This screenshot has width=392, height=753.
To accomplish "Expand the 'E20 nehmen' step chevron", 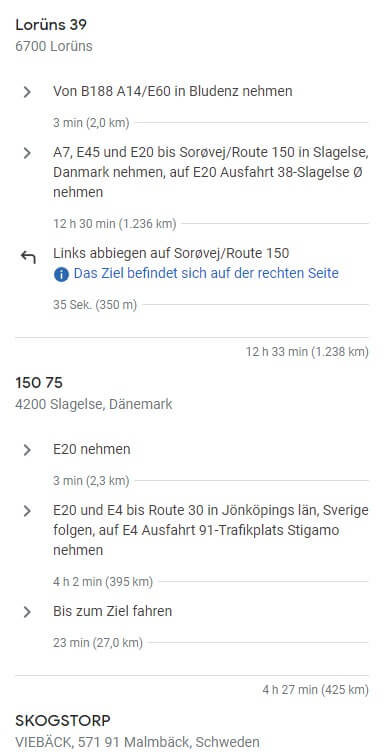I will tap(27, 450).
